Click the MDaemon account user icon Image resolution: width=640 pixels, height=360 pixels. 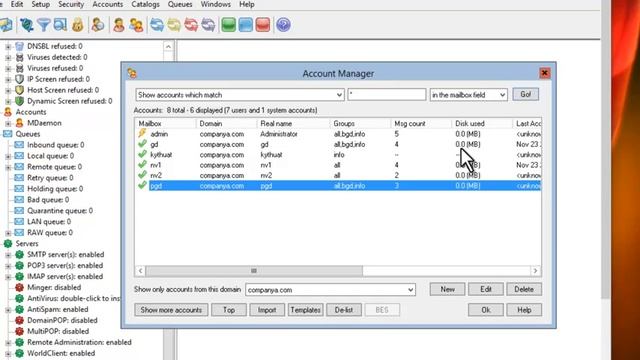pyautogui.click(x=19, y=123)
